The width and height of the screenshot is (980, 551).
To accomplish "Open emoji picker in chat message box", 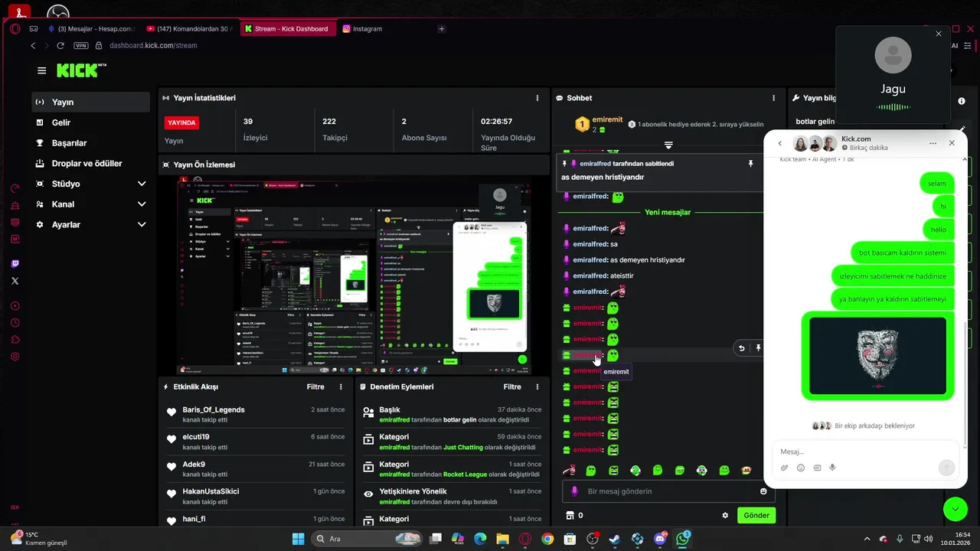I will 763,491.
